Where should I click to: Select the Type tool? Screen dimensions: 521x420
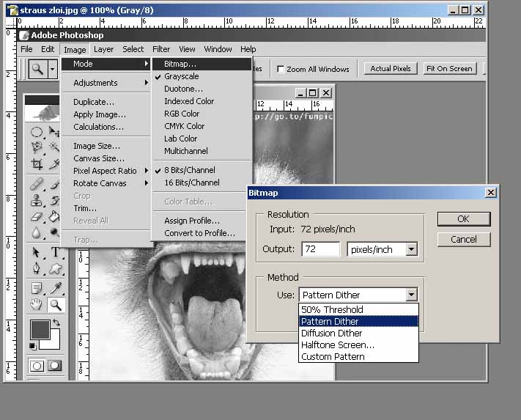click(x=56, y=253)
